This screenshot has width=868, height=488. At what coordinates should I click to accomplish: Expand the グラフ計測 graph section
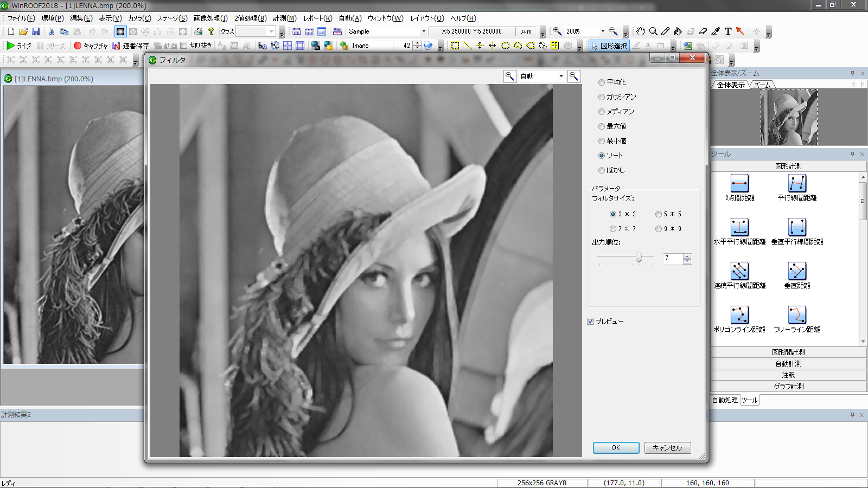click(788, 387)
